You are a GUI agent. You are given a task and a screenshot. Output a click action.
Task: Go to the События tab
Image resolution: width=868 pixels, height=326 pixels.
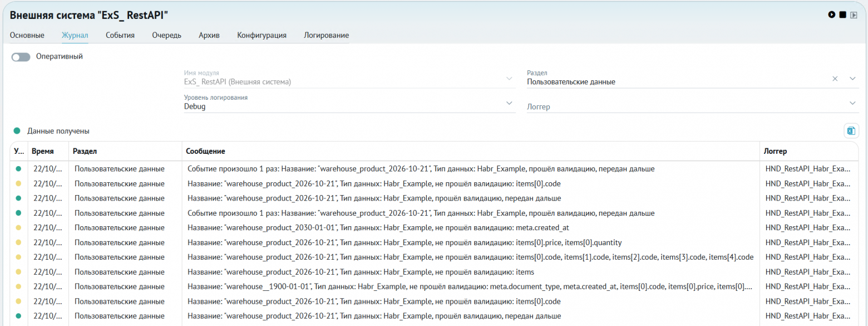pyautogui.click(x=120, y=35)
